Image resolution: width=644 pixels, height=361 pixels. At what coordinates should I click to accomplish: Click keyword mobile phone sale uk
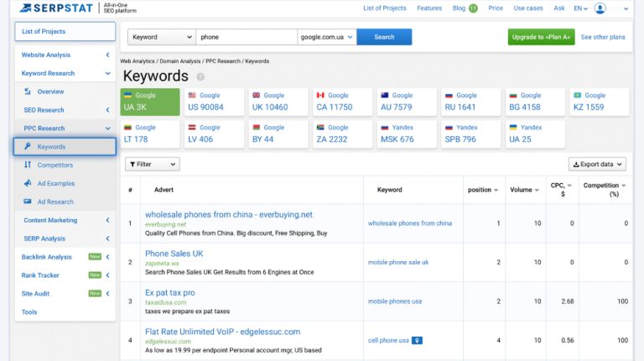tap(398, 262)
